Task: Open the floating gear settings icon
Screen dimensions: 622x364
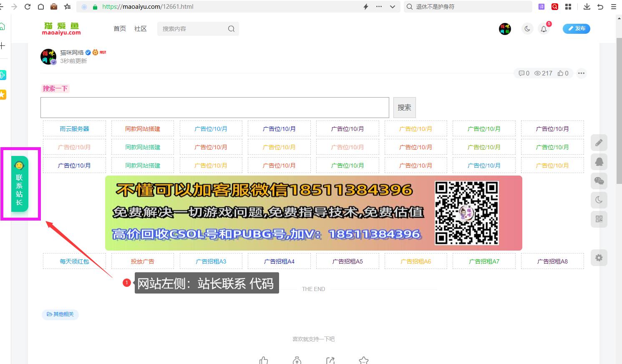Action: coord(599,258)
